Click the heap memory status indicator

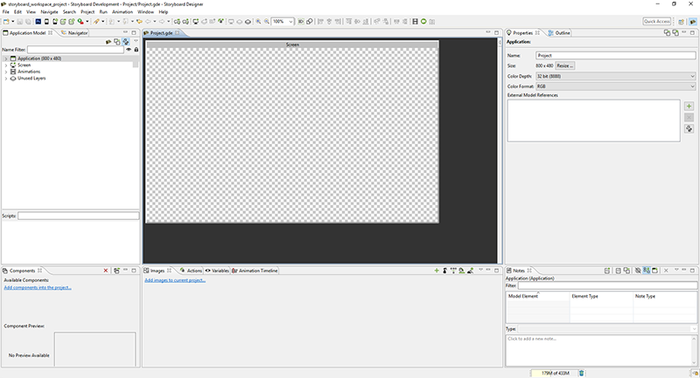click(554, 373)
